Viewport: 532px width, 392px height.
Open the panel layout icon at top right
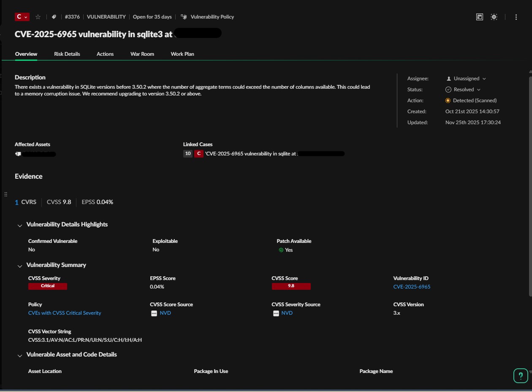pyautogui.click(x=480, y=17)
